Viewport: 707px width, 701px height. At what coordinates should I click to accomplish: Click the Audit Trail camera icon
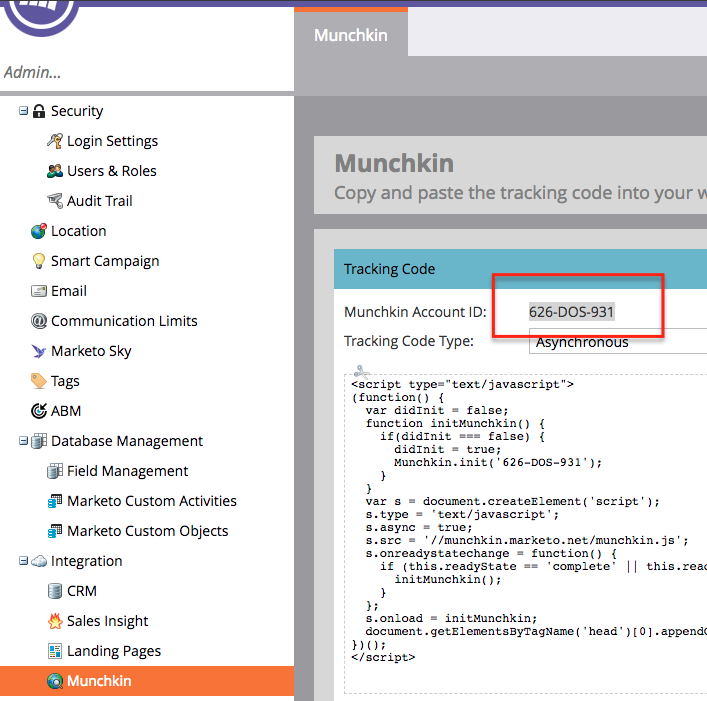coord(55,201)
